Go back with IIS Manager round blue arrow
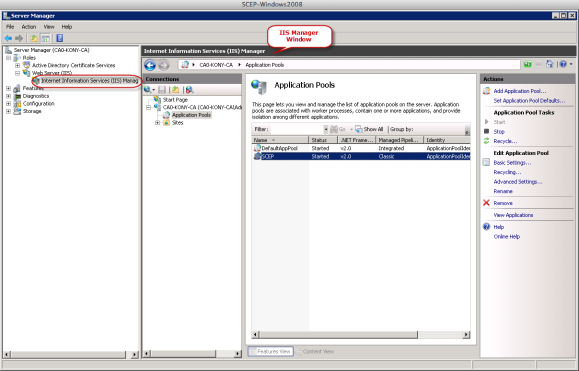 (150, 65)
